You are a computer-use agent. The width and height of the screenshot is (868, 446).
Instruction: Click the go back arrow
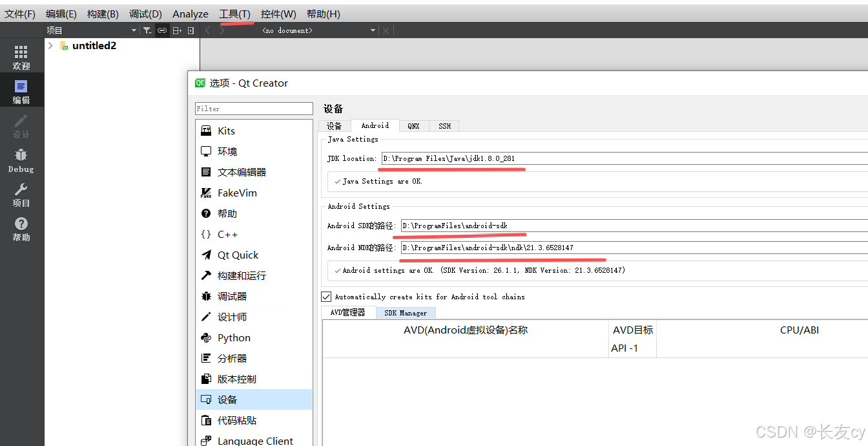point(207,30)
